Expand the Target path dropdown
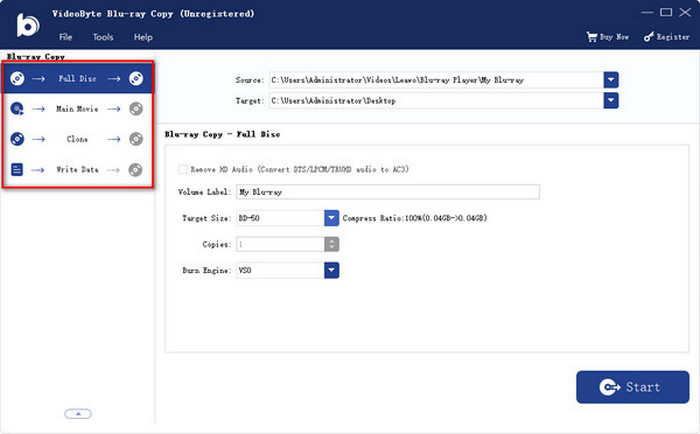 pos(611,100)
